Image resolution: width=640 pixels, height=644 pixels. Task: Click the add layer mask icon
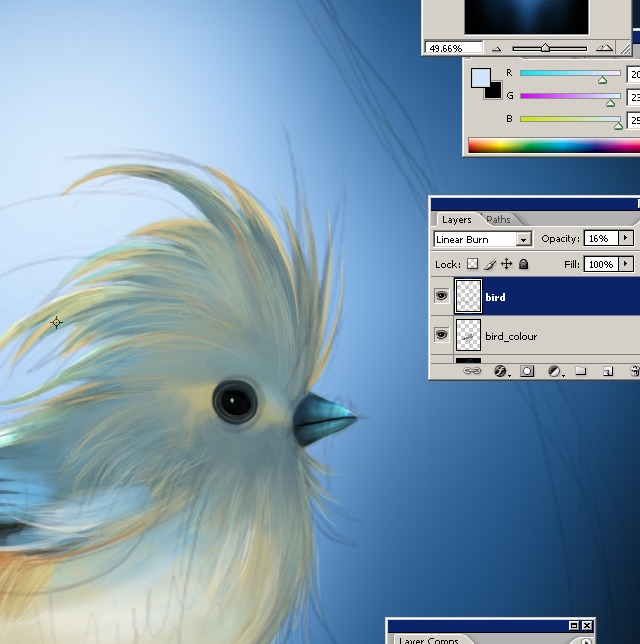point(527,371)
